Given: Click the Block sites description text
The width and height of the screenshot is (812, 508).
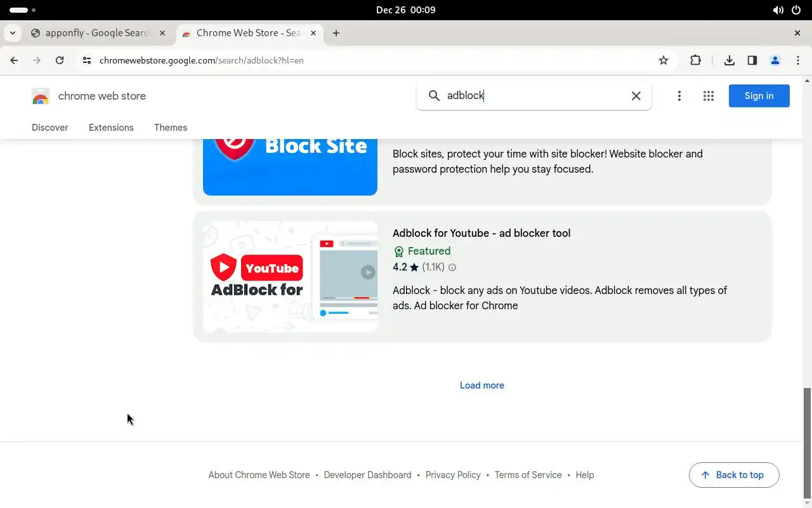Looking at the screenshot, I should [x=547, y=161].
